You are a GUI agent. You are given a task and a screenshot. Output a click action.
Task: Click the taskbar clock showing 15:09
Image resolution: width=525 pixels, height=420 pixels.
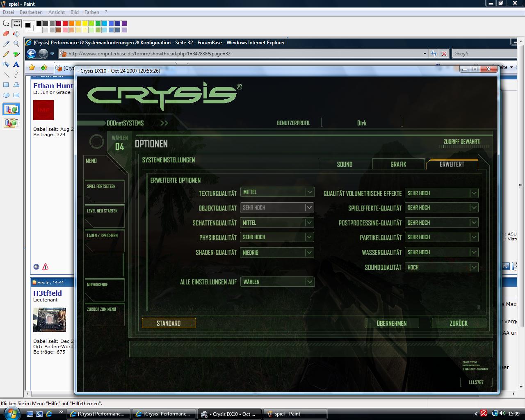(x=514, y=414)
